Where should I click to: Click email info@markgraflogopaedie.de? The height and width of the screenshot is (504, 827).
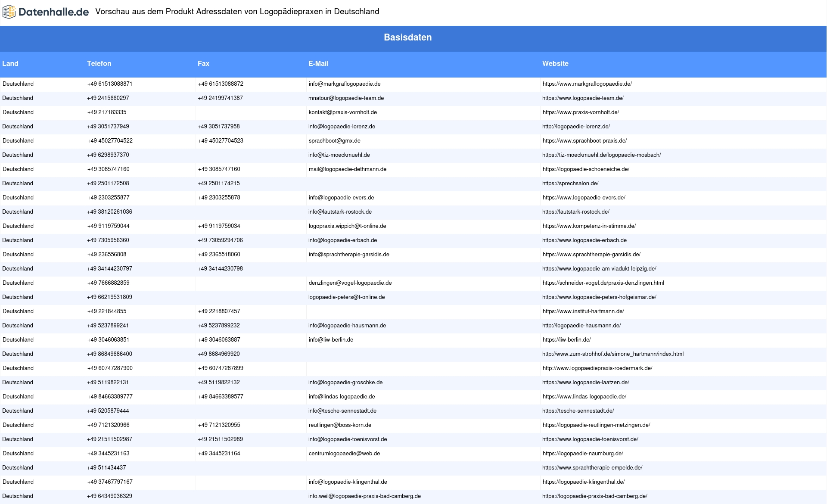(x=345, y=84)
